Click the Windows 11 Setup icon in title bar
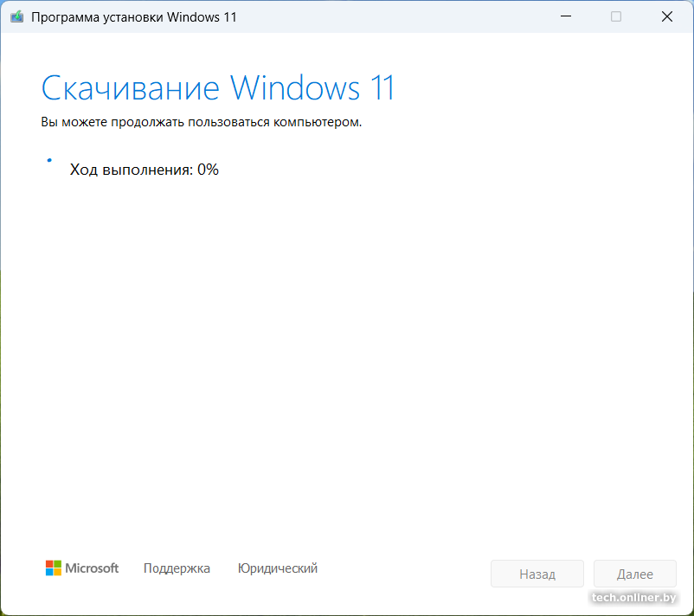Image resolution: width=694 pixels, height=616 pixels. pos(16,17)
